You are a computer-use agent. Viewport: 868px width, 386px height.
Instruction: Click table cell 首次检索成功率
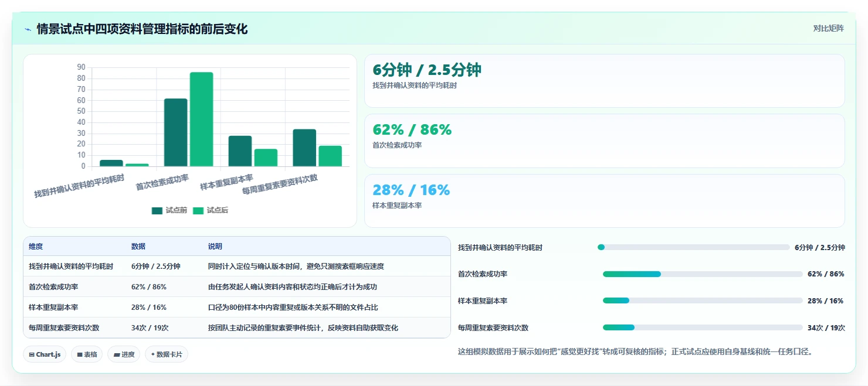pos(53,287)
